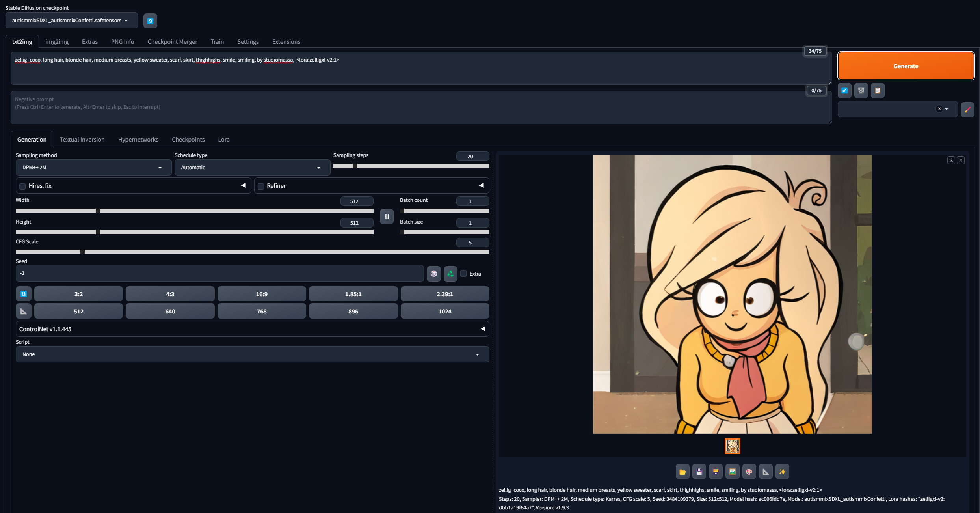Open the Lora tab
This screenshot has height=513, width=980.
(223, 140)
